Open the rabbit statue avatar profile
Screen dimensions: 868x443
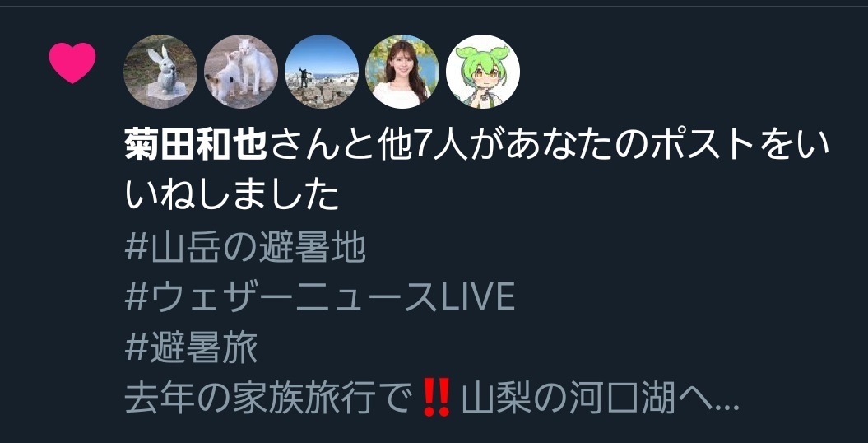coord(160,72)
